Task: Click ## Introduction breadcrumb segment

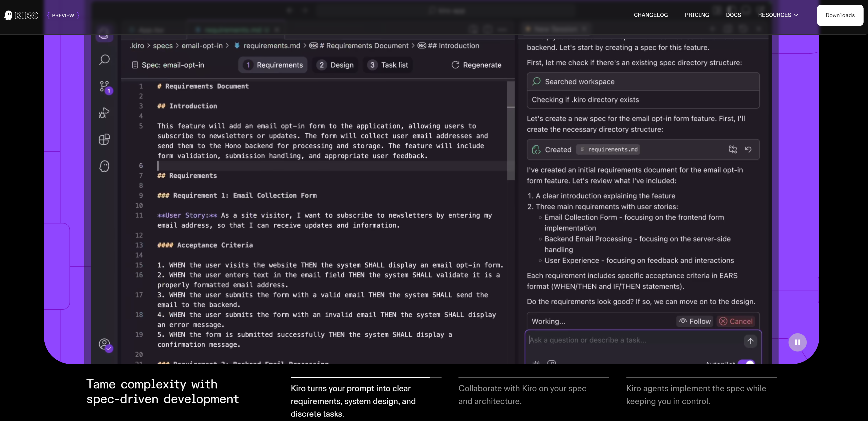Action: pos(454,46)
